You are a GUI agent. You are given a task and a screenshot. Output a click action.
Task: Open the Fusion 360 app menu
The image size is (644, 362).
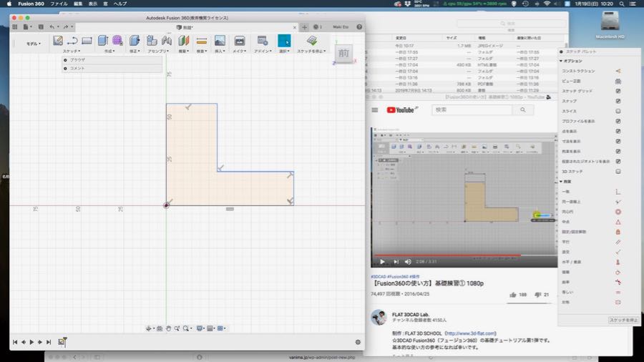31,4
